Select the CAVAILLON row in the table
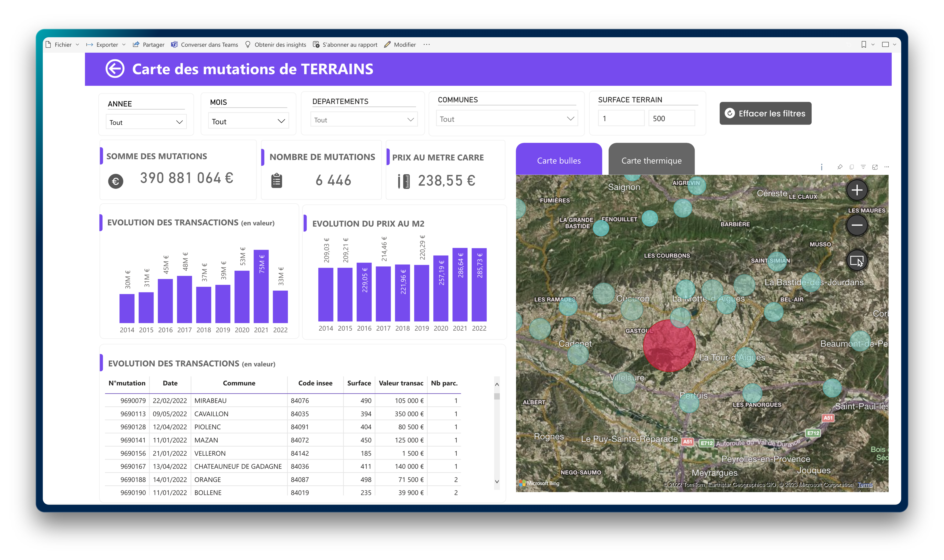The height and width of the screenshot is (560, 944). (x=283, y=414)
